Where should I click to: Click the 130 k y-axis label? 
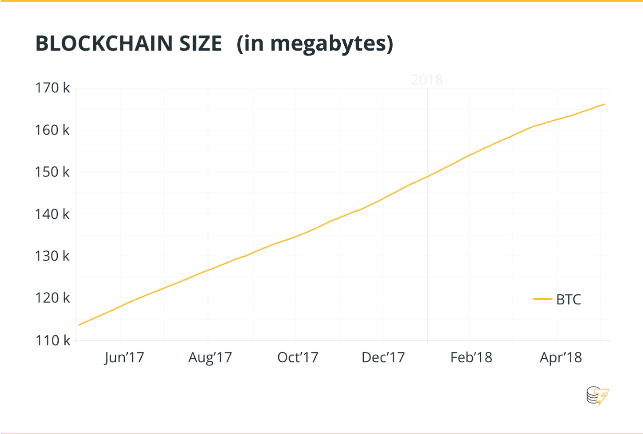[x=52, y=256]
